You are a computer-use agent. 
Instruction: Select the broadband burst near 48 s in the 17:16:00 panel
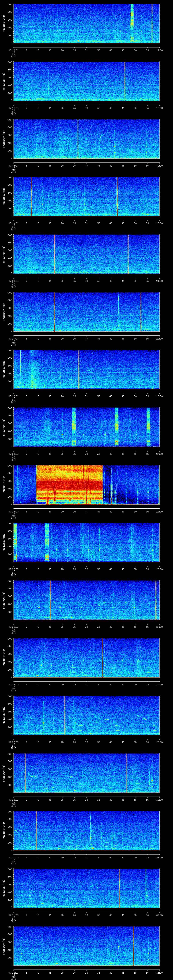(132, 24)
